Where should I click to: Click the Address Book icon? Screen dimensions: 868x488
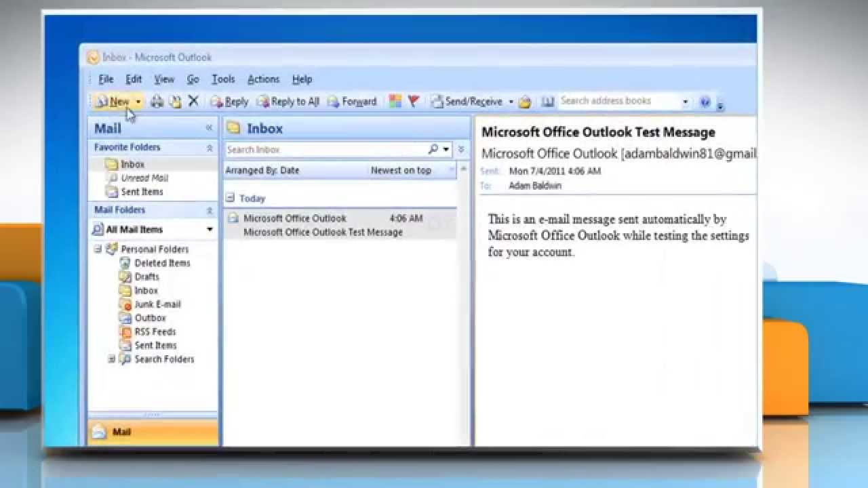[x=548, y=102]
